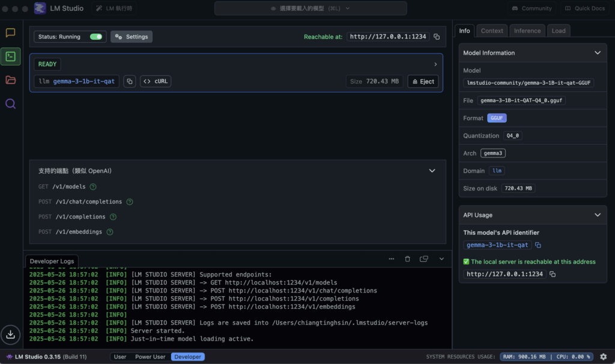Copy the Reachable at server address
The width and height of the screenshot is (615, 364).
(437, 37)
